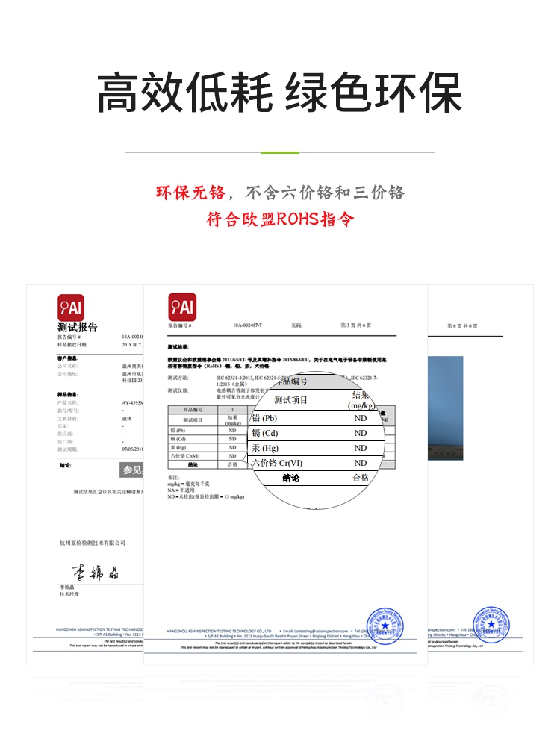Click the ND note line below table
The height and width of the screenshot is (739, 560).
206,496
